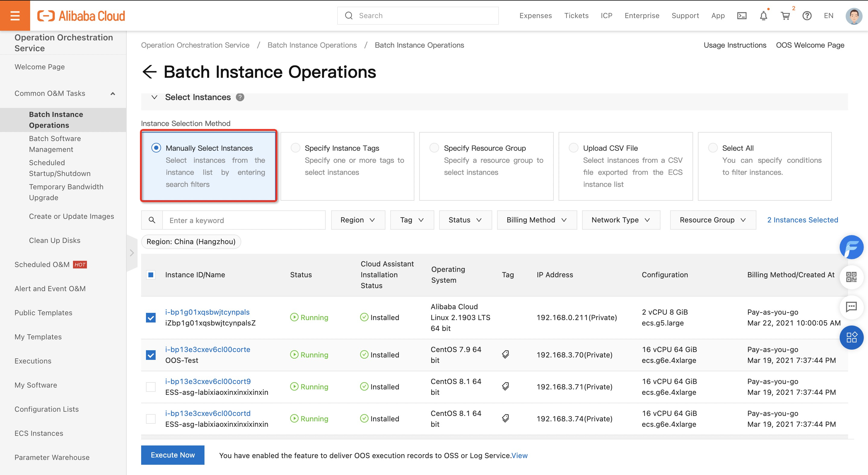Open the QR code floating button
Viewport: 868px width, 475px height.
[851, 277]
